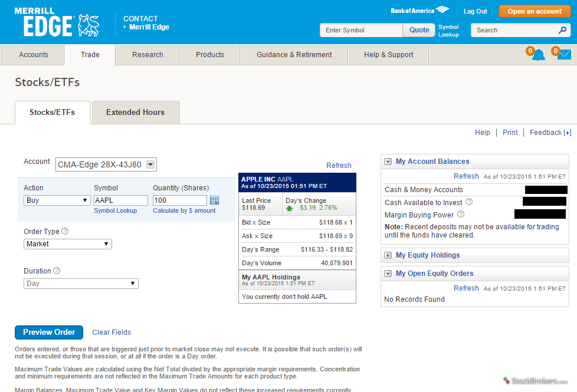Select the Stocks/ETFs tab
577x392 pixels.
[x=53, y=113]
